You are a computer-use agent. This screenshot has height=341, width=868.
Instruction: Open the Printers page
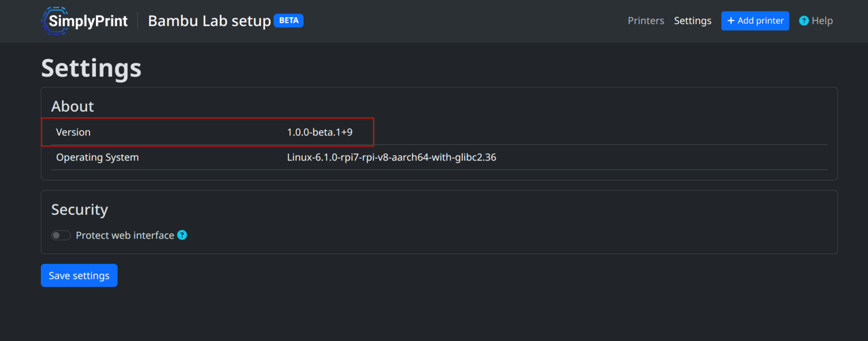(646, 21)
